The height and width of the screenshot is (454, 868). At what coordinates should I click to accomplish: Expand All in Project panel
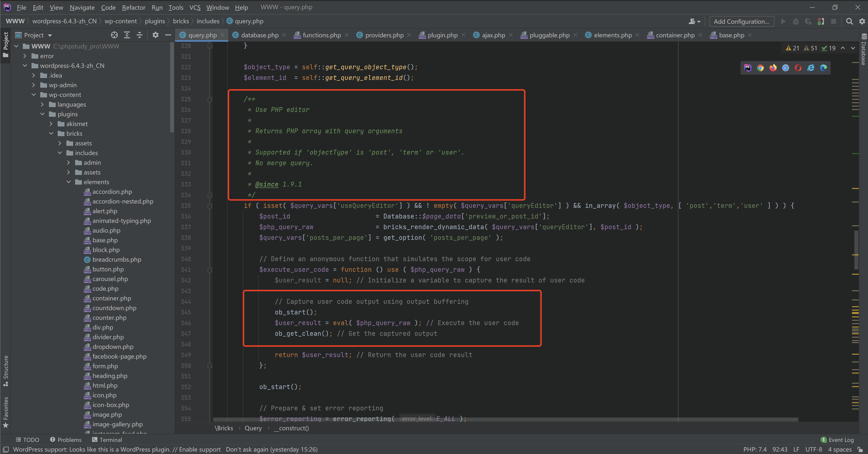127,35
